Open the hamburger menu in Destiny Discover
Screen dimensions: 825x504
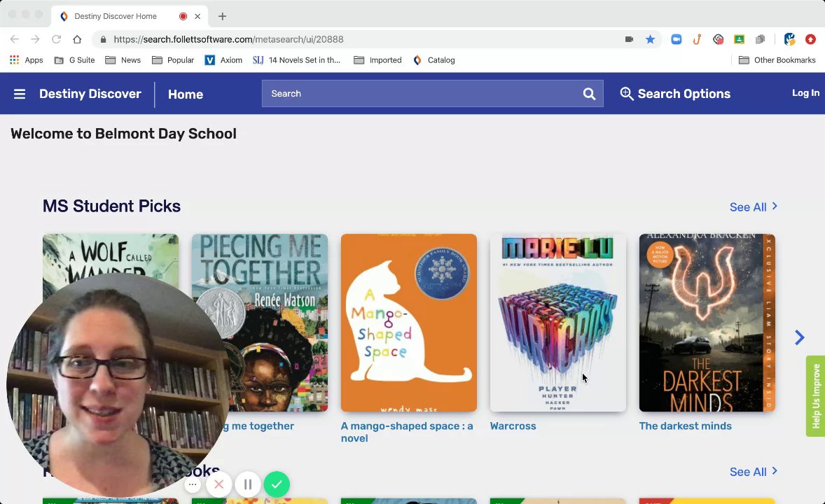(x=20, y=94)
